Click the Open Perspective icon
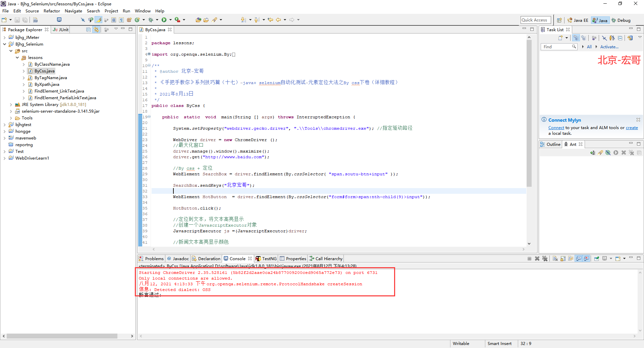This screenshot has width=644, height=348. [559, 20]
